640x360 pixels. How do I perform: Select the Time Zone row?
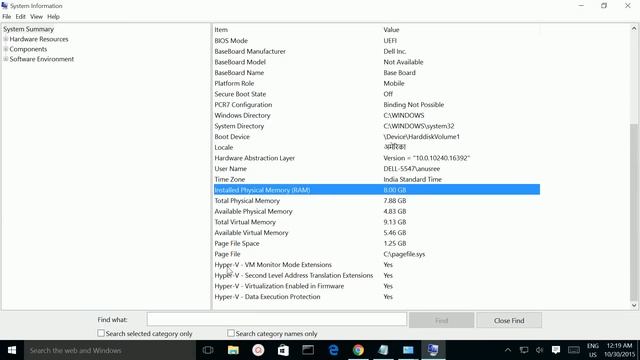[377, 179]
